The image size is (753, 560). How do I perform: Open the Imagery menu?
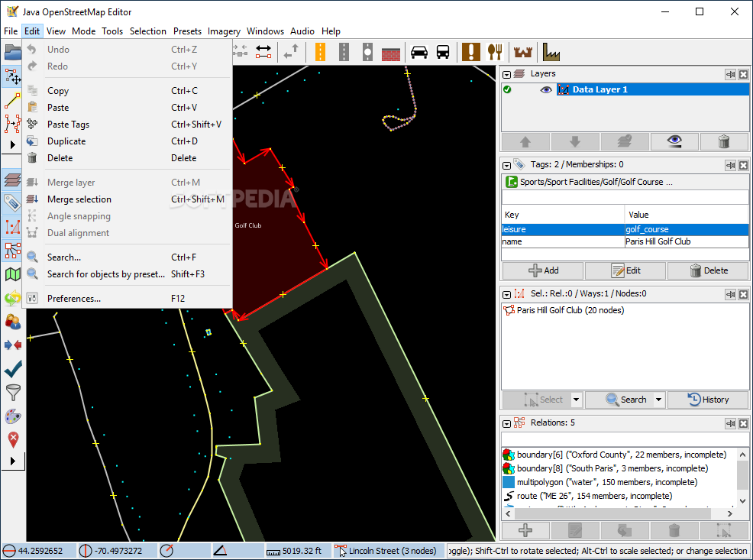(223, 31)
